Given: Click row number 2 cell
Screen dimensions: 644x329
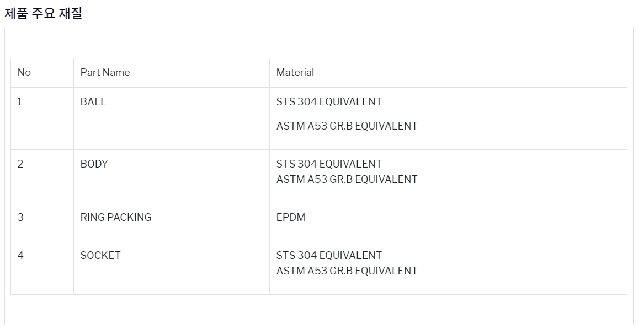Looking at the screenshot, I should (42, 176).
